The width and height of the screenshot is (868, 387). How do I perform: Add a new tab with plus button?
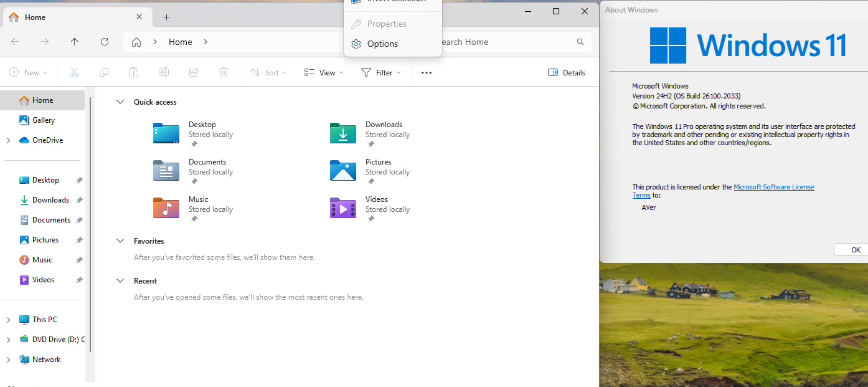tap(166, 17)
